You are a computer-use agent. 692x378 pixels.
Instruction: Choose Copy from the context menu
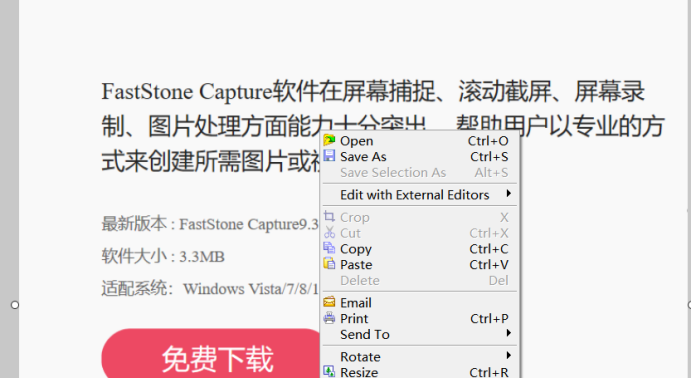tap(420, 249)
